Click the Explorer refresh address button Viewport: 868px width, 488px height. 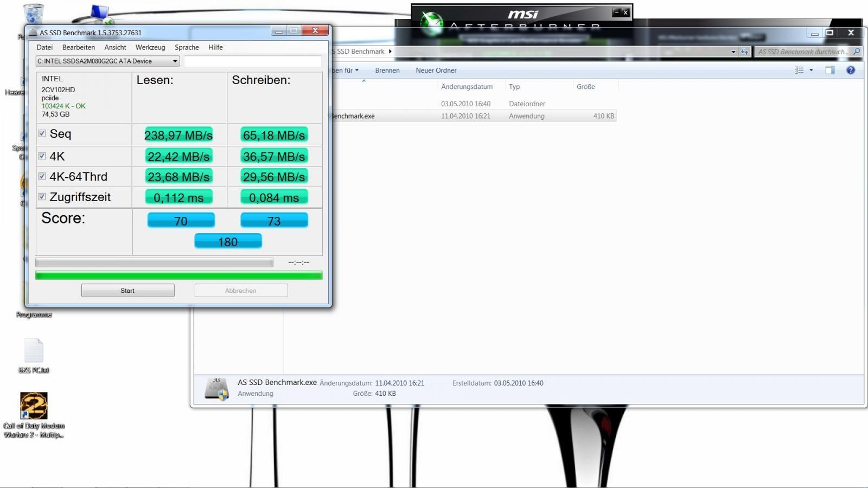744,52
